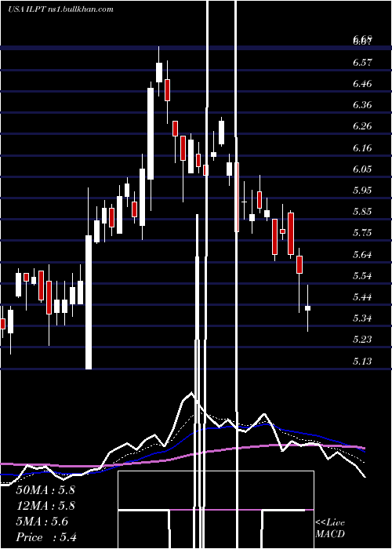
Task: Click the 6.57 price axis label
Action: [362, 63]
